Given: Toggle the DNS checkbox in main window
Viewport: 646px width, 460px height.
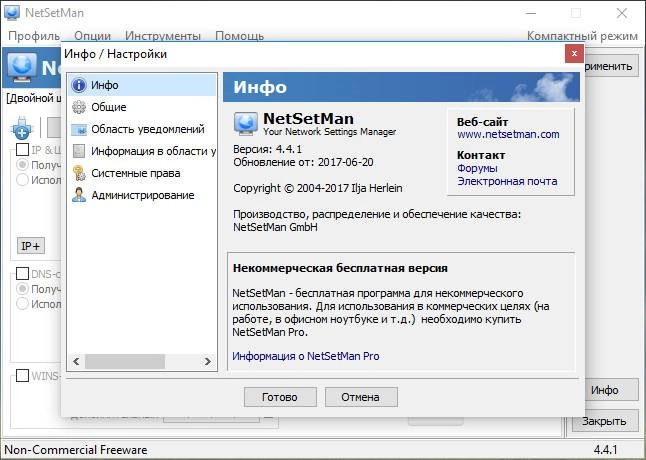Looking at the screenshot, I should point(22,273).
